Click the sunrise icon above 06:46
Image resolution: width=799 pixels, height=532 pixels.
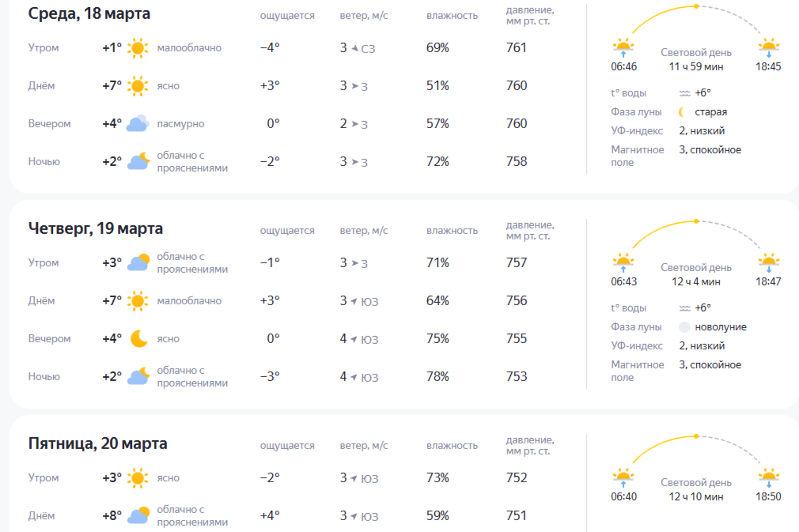(x=623, y=47)
